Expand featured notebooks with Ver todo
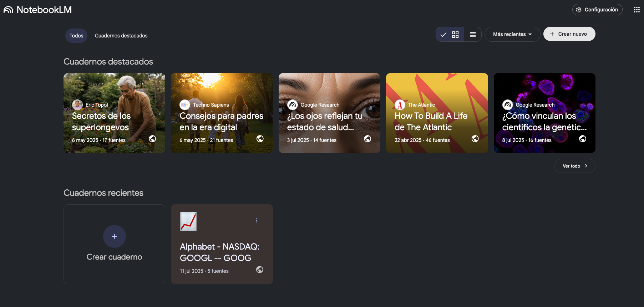 pyautogui.click(x=574, y=166)
